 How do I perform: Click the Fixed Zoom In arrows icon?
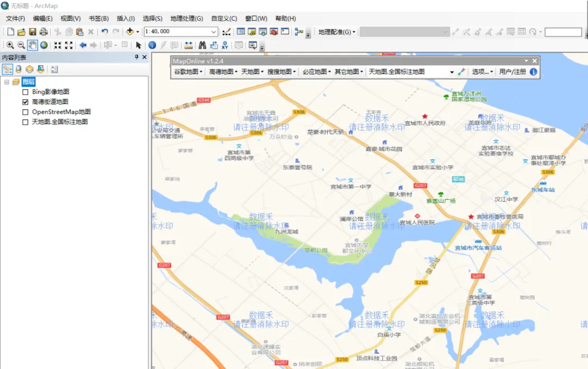(x=57, y=45)
